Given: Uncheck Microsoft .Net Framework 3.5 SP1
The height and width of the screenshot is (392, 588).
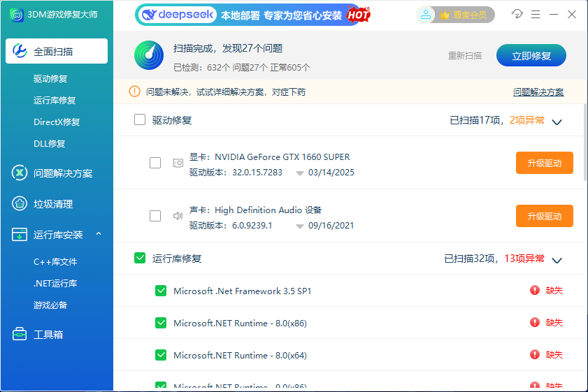Looking at the screenshot, I should pyautogui.click(x=161, y=291).
